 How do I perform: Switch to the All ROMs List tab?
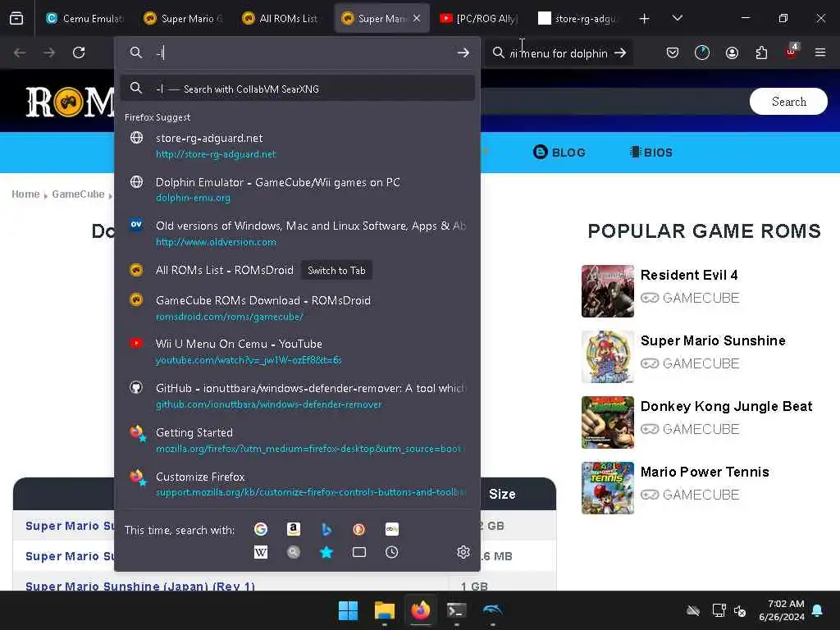(x=281, y=19)
